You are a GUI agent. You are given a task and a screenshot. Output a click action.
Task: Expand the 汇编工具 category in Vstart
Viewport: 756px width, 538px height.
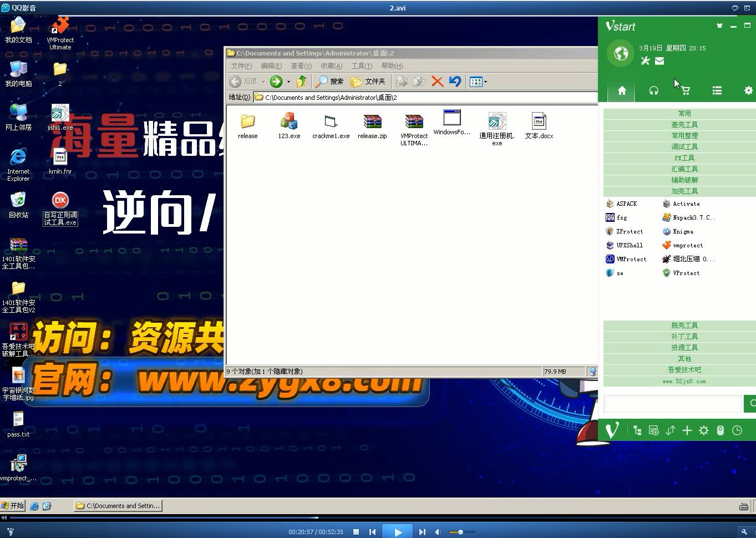click(684, 169)
